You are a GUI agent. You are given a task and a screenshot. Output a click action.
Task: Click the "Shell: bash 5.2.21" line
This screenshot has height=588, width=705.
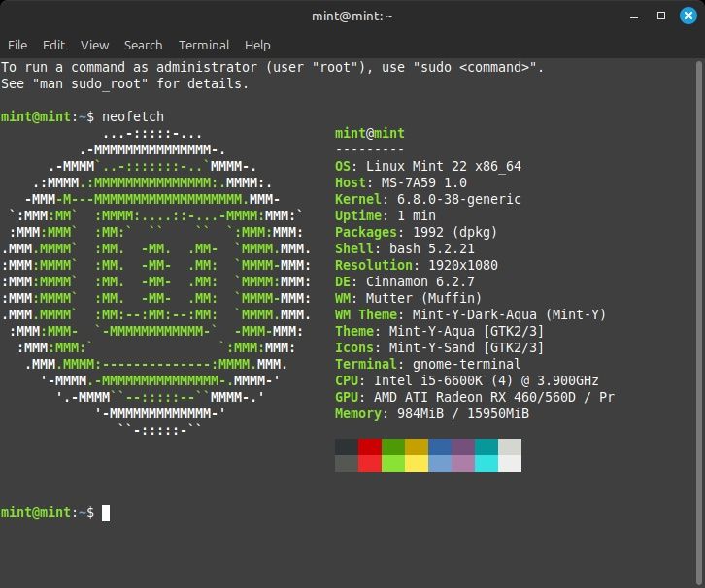point(405,248)
